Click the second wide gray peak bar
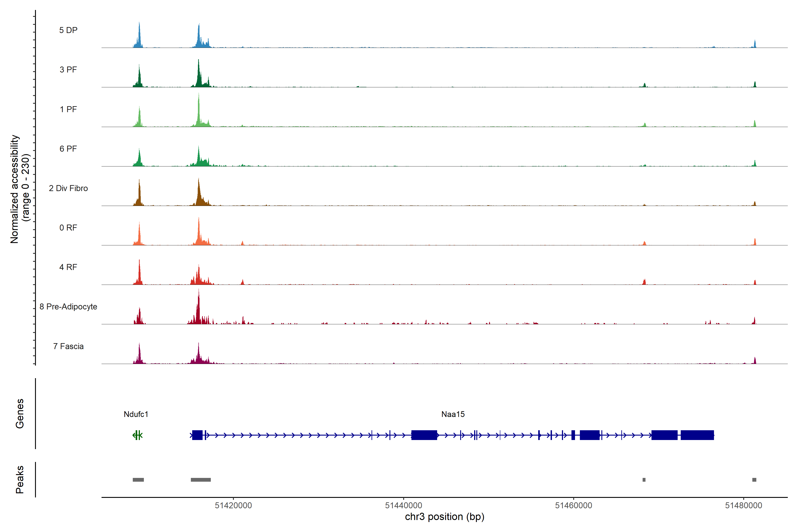 (x=201, y=479)
